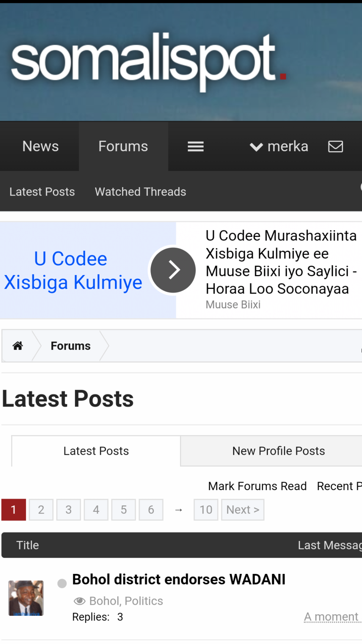This screenshot has height=644, width=362.
Task: Go to the home breadcrumb icon
Action: (18, 345)
